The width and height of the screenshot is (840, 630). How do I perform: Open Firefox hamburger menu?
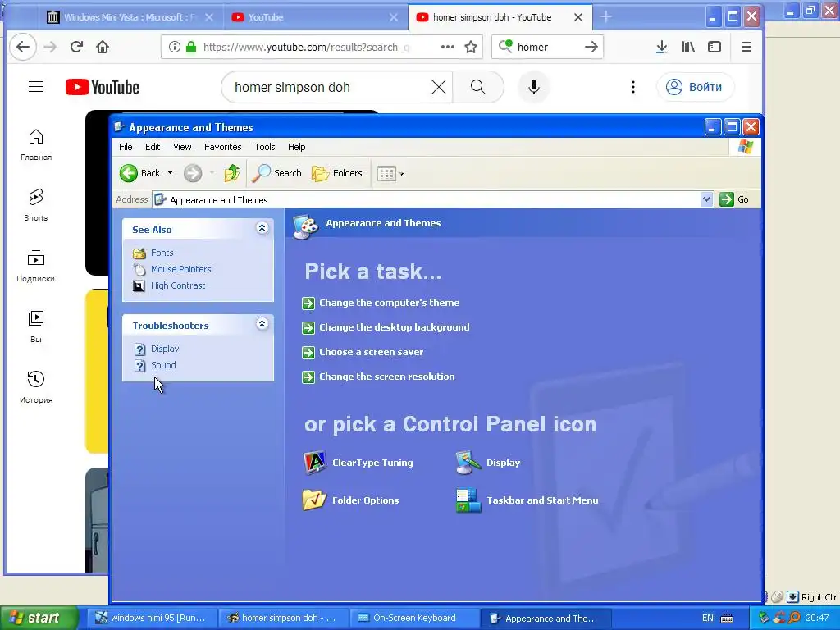point(746,47)
